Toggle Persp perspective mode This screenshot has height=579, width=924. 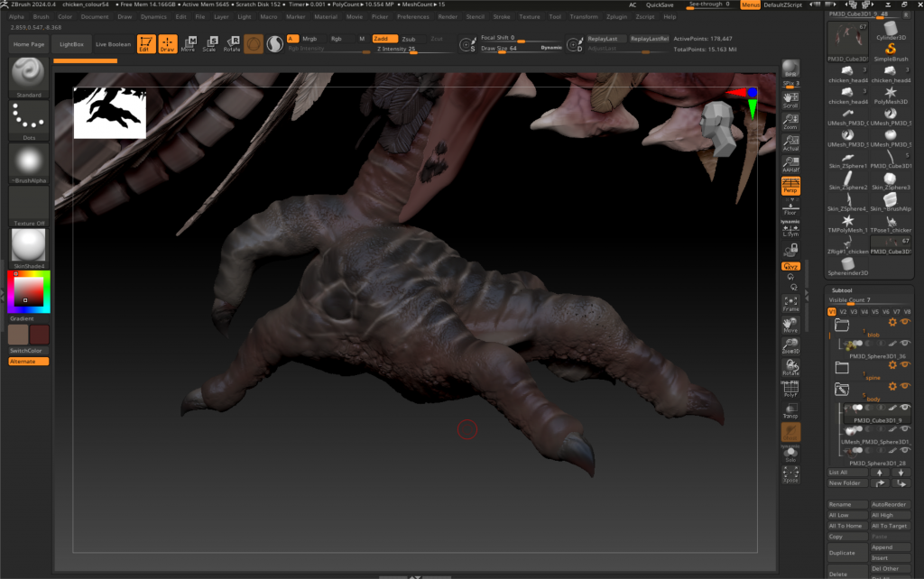790,185
